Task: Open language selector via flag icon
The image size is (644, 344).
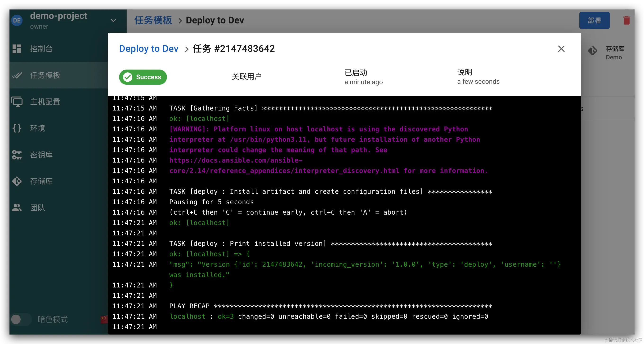Action: 104,319
